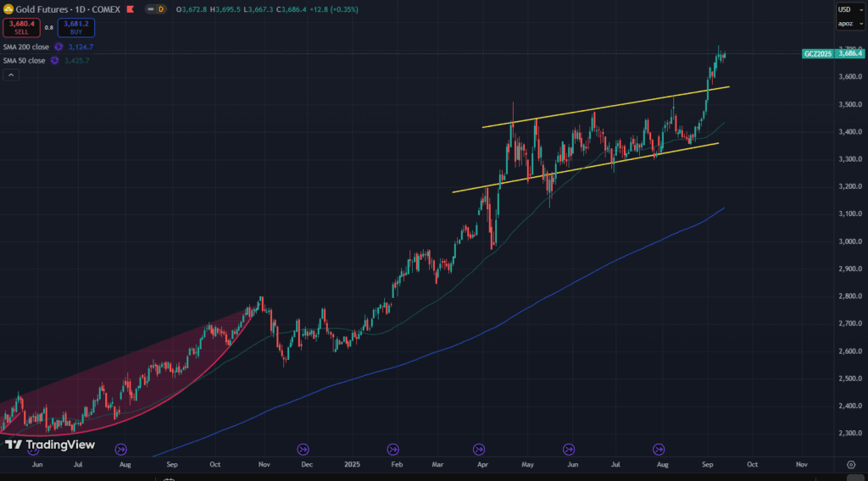The image size is (868, 481).
Task: Click contract rollover marker near April
Action: (x=479, y=449)
